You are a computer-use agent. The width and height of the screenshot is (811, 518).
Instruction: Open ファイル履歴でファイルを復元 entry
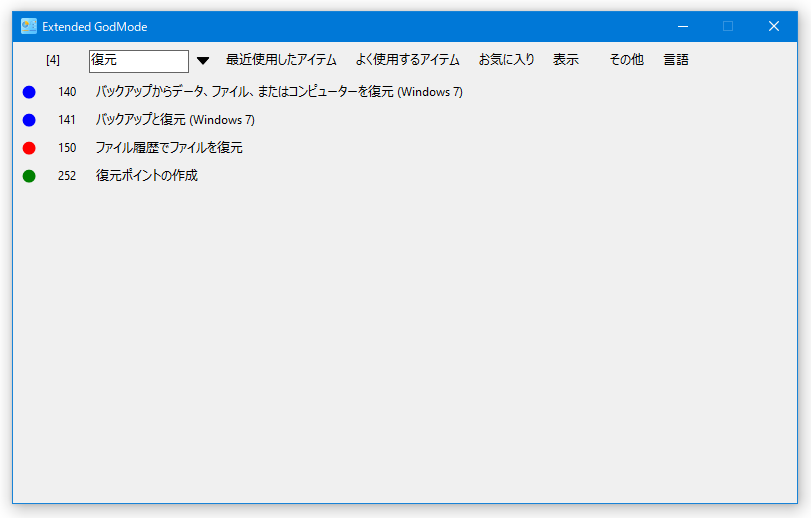(169, 147)
